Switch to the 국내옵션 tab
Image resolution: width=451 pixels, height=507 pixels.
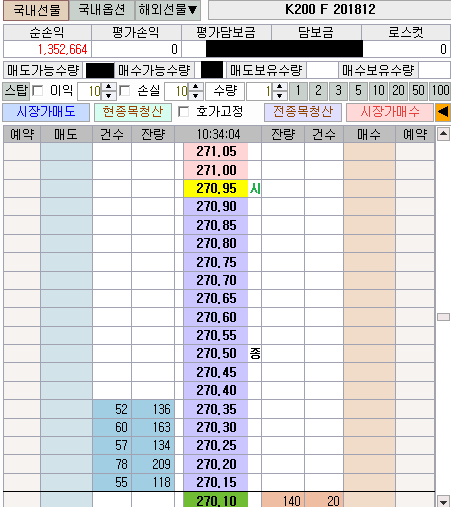(x=102, y=10)
